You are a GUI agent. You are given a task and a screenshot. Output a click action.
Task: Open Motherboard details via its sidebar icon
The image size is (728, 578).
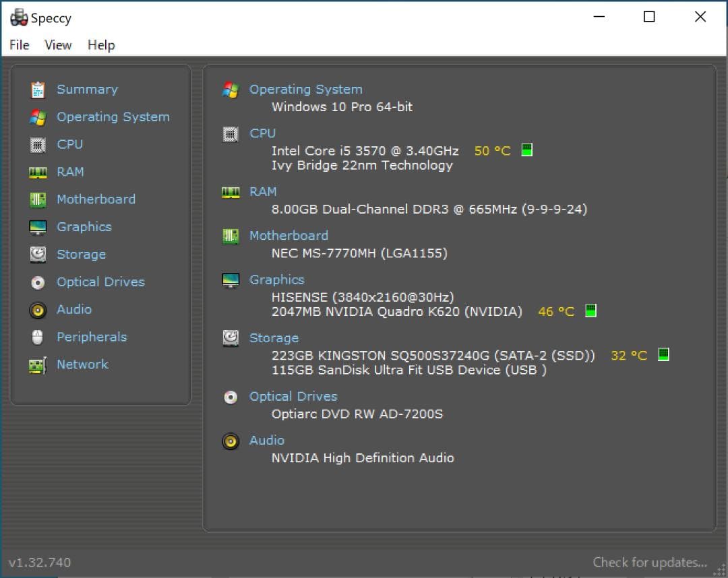pos(39,199)
